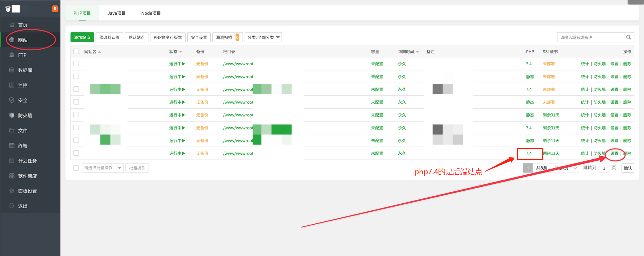This screenshot has height=256, width=644.
Task: Click the 退出 logout icon
Action: pos(12,206)
